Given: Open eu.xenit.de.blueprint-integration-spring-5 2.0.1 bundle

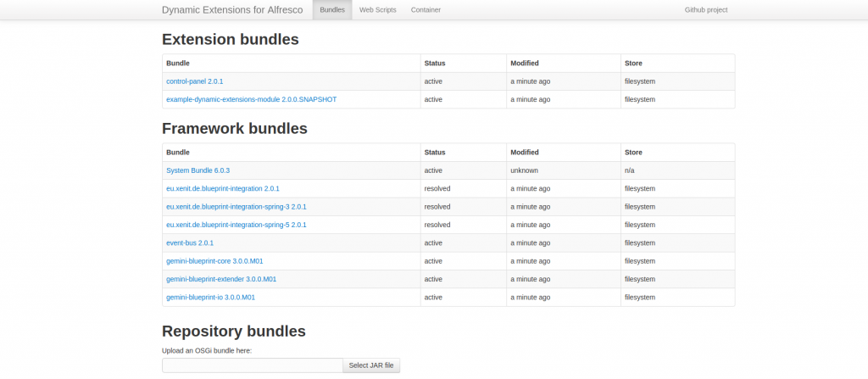Looking at the screenshot, I should (236, 225).
